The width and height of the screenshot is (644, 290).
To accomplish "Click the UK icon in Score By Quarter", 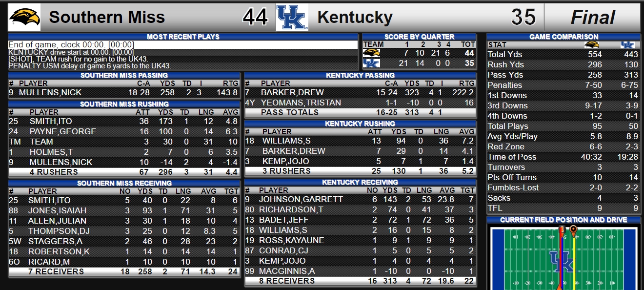I will [371, 63].
